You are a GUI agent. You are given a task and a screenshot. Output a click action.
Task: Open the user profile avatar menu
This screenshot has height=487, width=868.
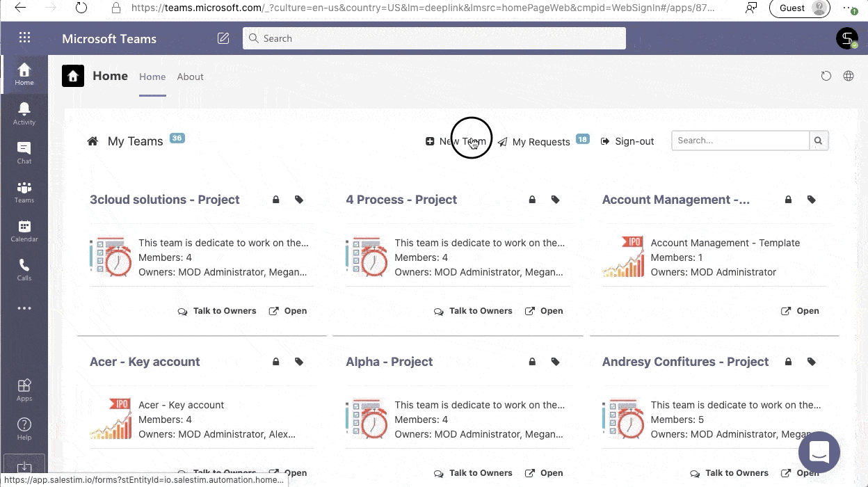846,38
